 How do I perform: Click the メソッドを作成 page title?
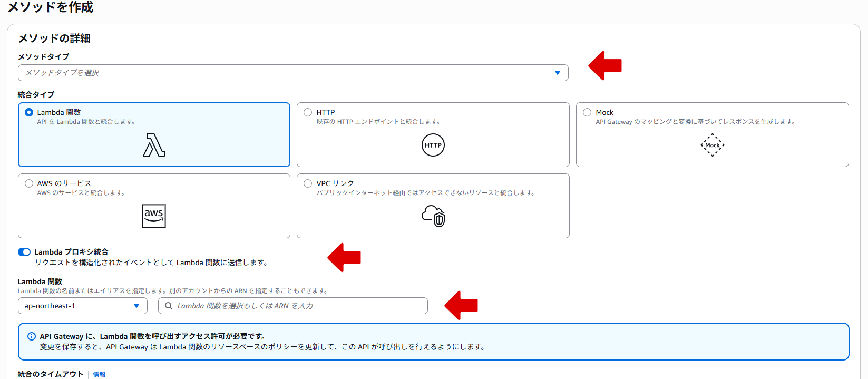click(x=51, y=7)
